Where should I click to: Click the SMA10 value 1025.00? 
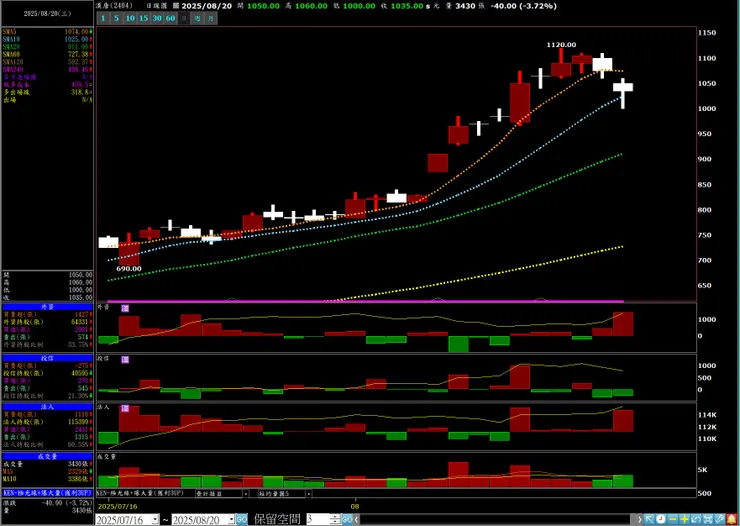tap(76, 39)
